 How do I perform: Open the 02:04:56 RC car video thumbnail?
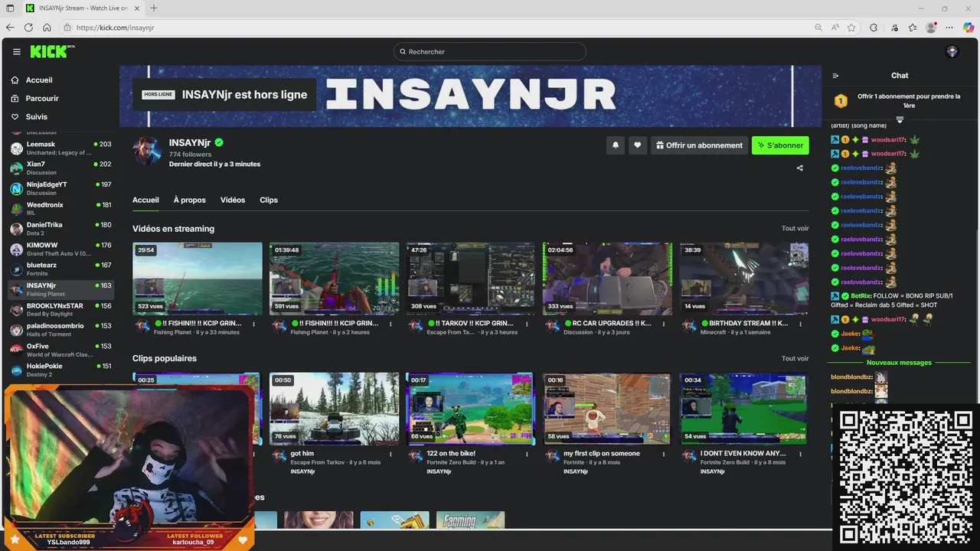coord(607,279)
